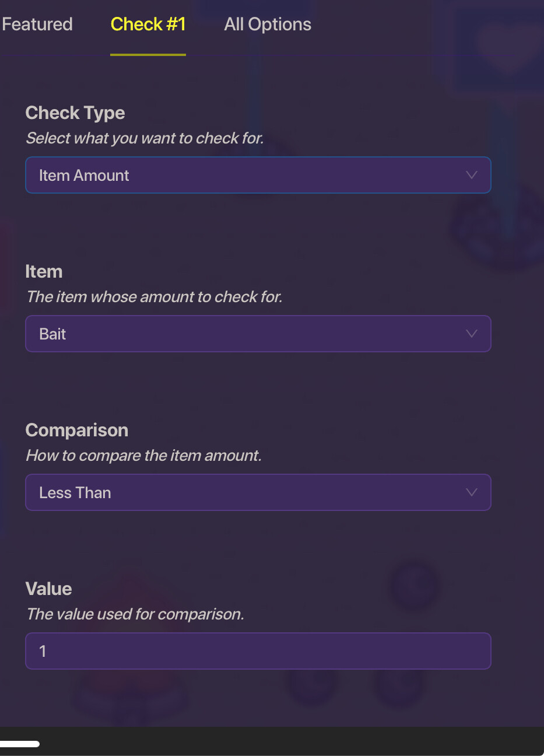Click the chevron arrow beside Less Than
Screen dimensions: 544x756
[x=472, y=492]
